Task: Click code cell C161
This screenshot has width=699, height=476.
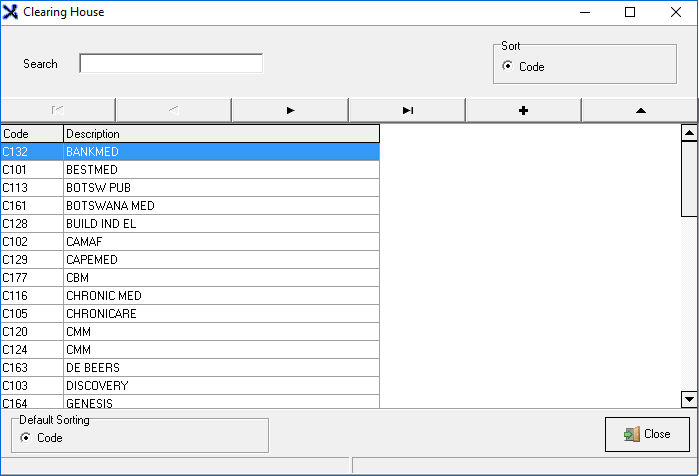Action: click(32, 205)
